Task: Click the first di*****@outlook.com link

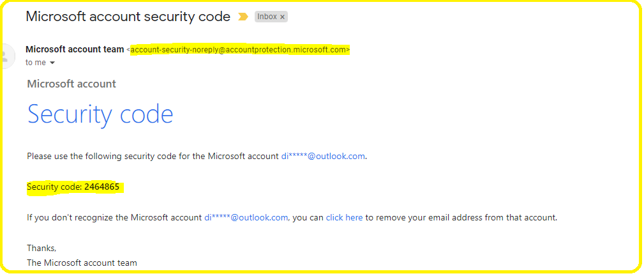Action: [x=323, y=157]
